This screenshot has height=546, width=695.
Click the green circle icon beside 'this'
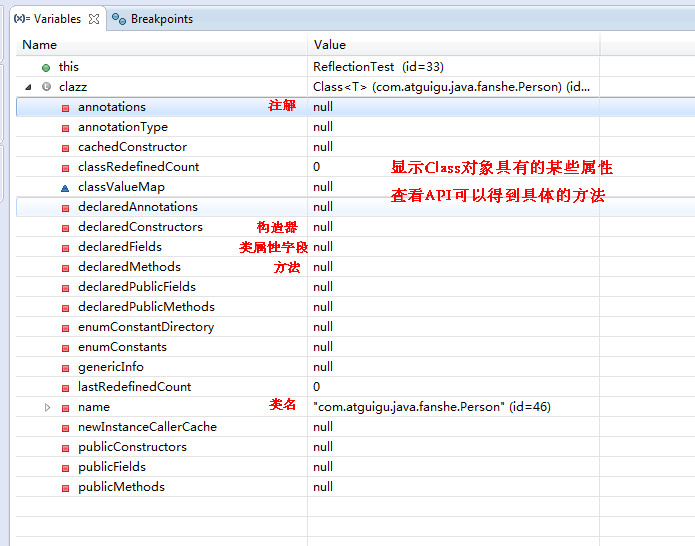[x=46, y=67]
